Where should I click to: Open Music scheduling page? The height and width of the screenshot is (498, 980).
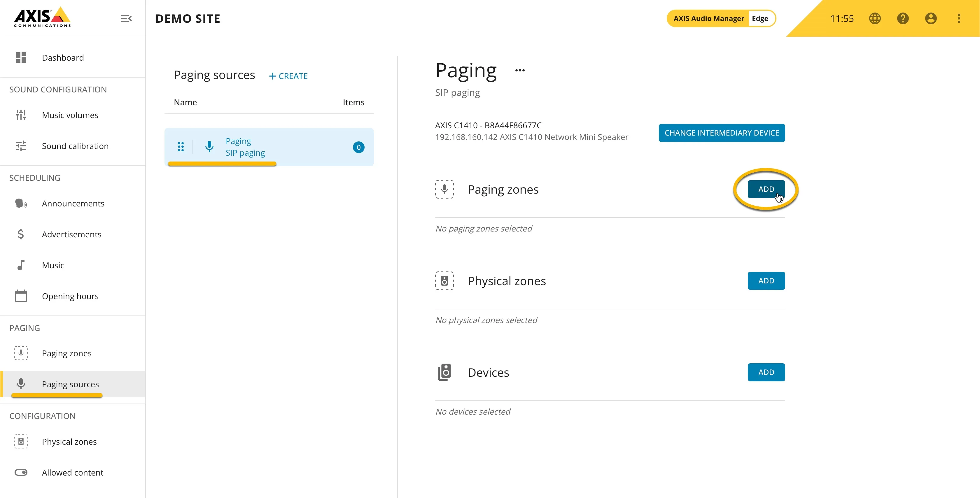[73, 265]
